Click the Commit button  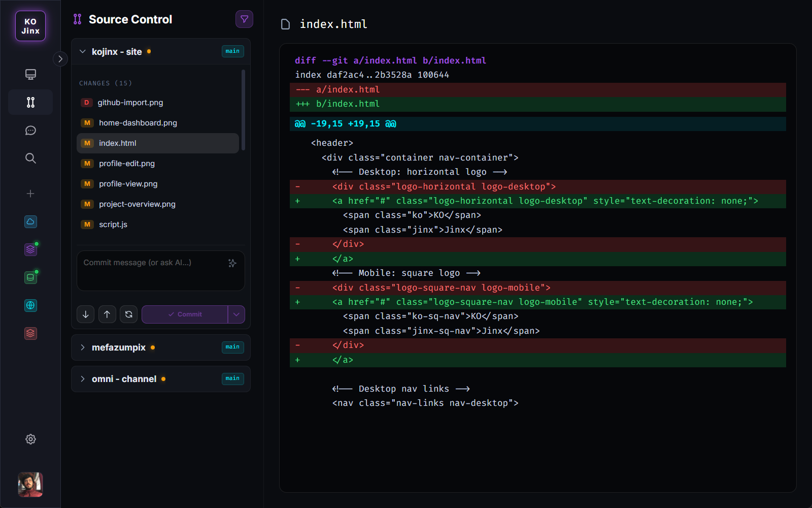(x=185, y=314)
